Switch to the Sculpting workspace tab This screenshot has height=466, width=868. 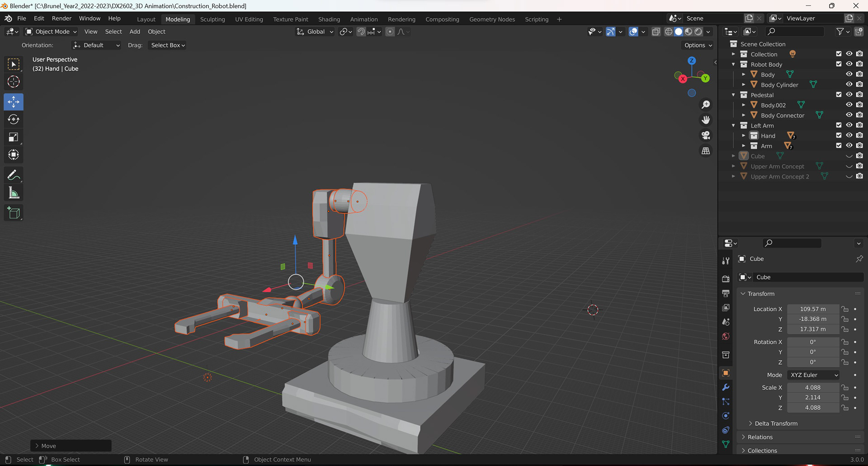(x=212, y=19)
